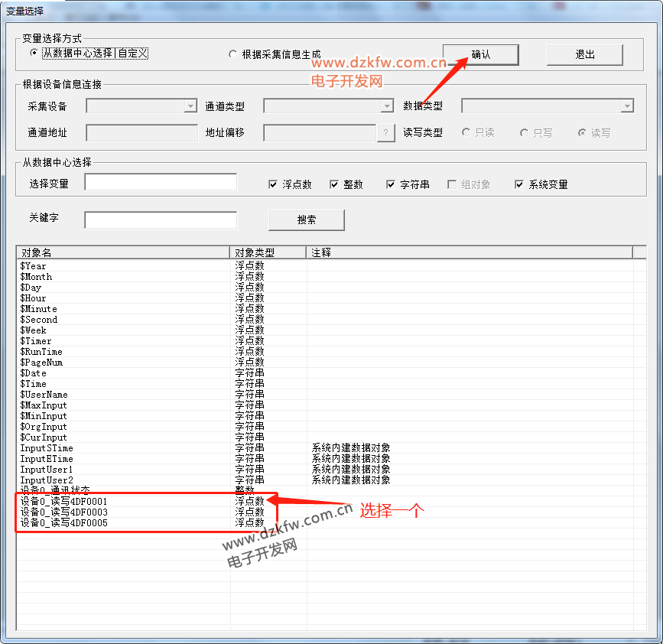The image size is (663, 644).
Task: Click the 退出 exit button
Action: pyautogui.click(x=584, y=54)
